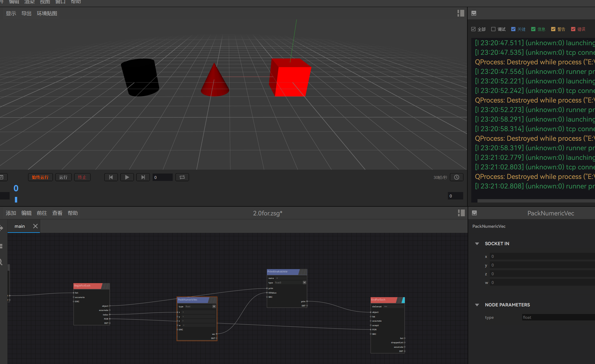Open the 添加 menu in node editor
The width and height of the screenshot is (595, 364).
coord(11,213)
